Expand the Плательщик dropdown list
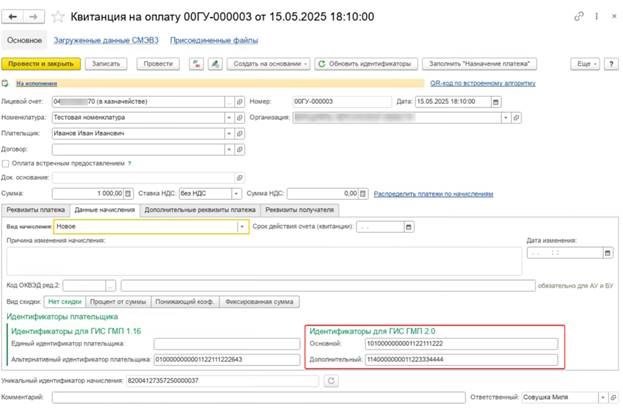This screenshot has width=623, height=410. (229, 133)
